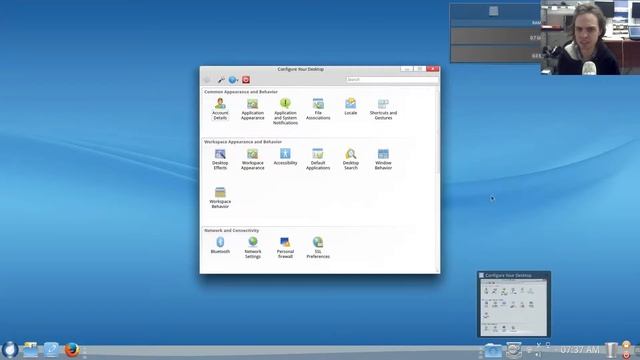Open Accessibility settings
This screenshot has width=640, height=360.
285,156
